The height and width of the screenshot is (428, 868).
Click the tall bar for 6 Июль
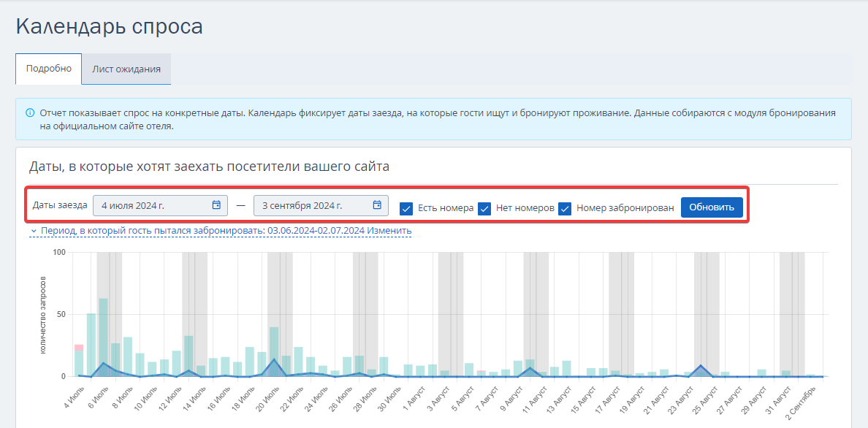coord(104,337)
